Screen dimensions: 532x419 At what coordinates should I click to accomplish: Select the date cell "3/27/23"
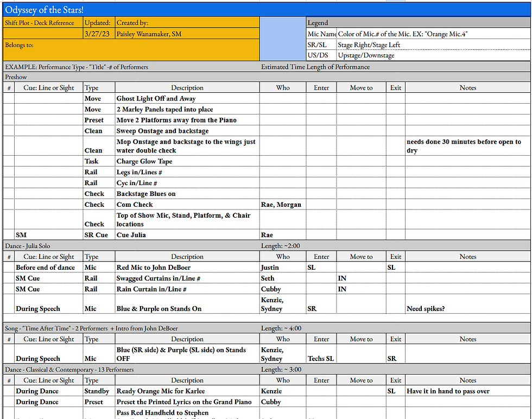[x=99, y=34]
